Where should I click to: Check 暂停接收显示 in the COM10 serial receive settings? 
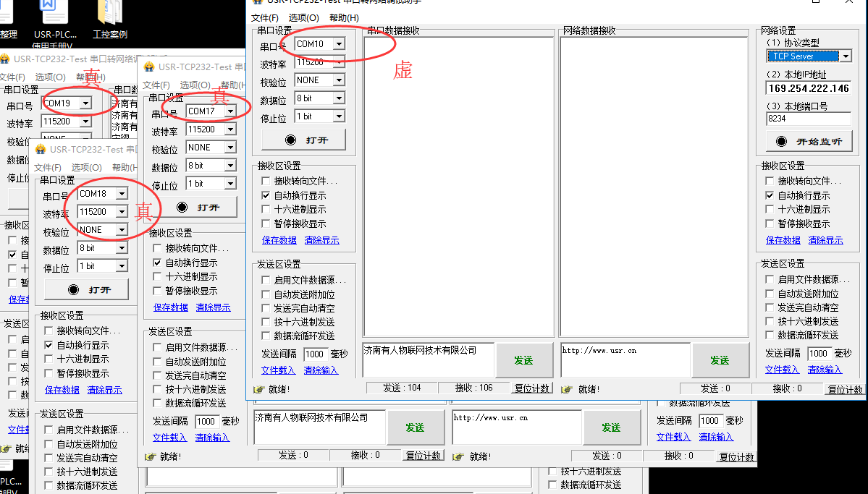pos(266,224)
